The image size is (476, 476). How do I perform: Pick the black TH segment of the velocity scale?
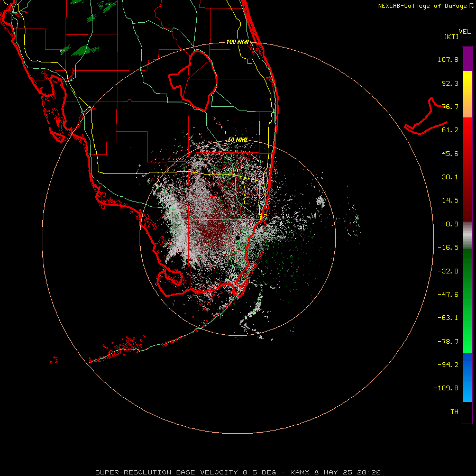point(467,413)
